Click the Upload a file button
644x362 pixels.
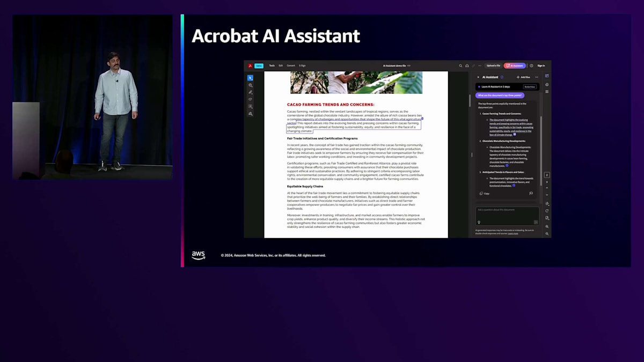pos(493,65)
